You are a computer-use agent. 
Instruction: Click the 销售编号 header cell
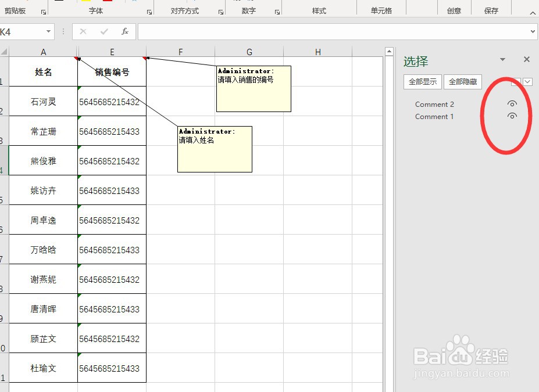click(x=112, y=71)
